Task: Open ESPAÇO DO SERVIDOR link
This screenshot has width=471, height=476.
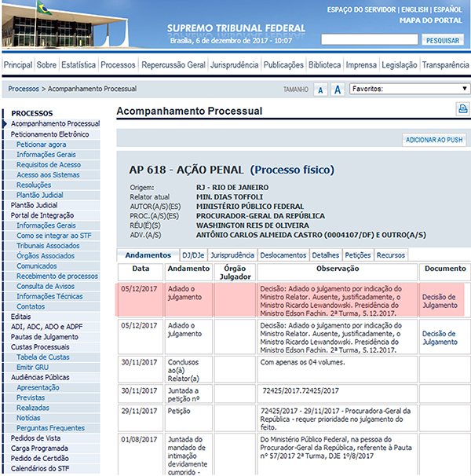Action: (x=361, y=9)
